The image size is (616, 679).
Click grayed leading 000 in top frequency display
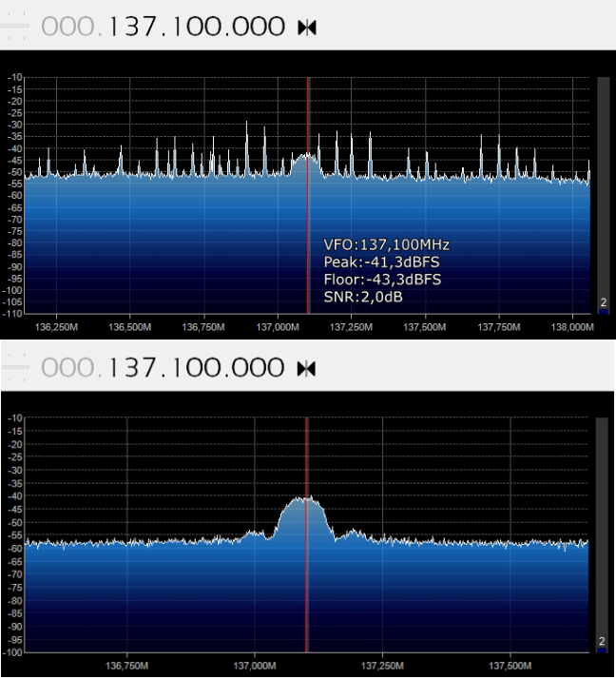coord(67,27)
